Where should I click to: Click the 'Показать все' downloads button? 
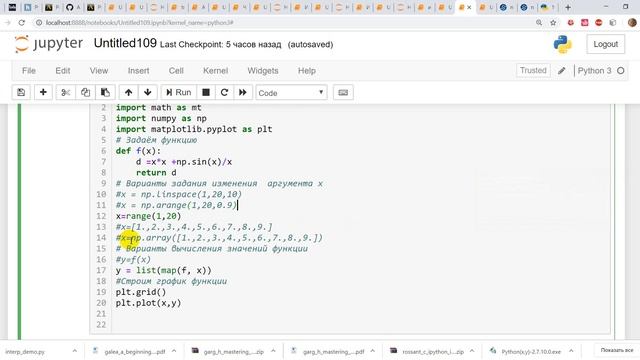tap(616, 351)
